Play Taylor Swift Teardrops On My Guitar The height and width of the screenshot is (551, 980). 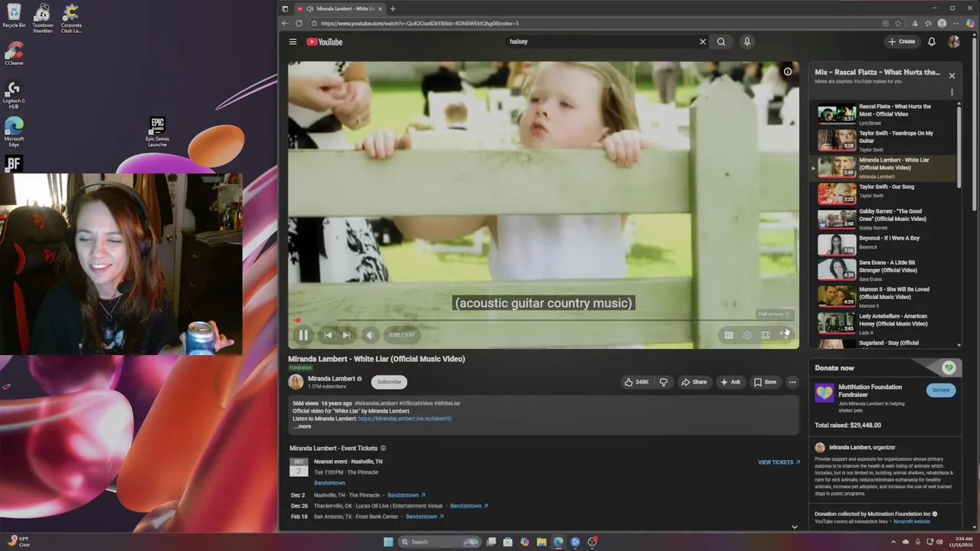pos(884,141)
